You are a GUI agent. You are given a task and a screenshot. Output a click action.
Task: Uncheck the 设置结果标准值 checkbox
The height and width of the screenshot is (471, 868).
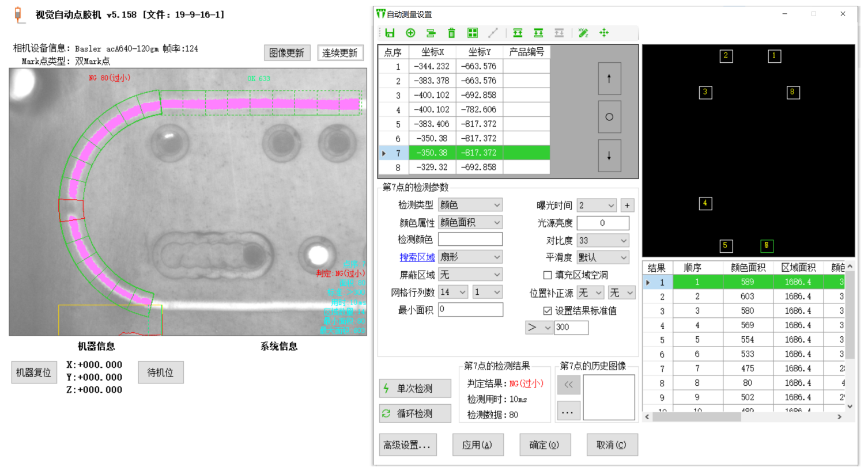[x=546, y=310]
